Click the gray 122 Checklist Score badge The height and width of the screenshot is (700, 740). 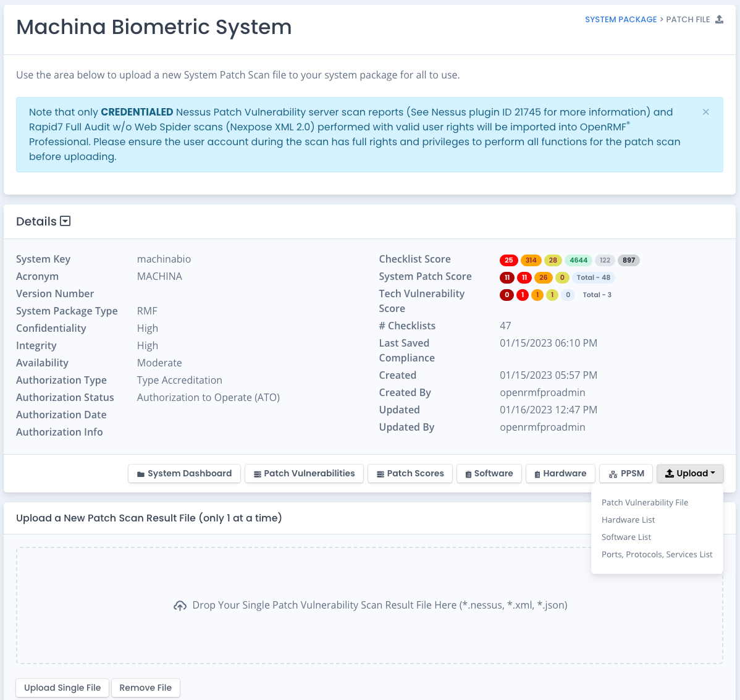[x=605, y=260]
